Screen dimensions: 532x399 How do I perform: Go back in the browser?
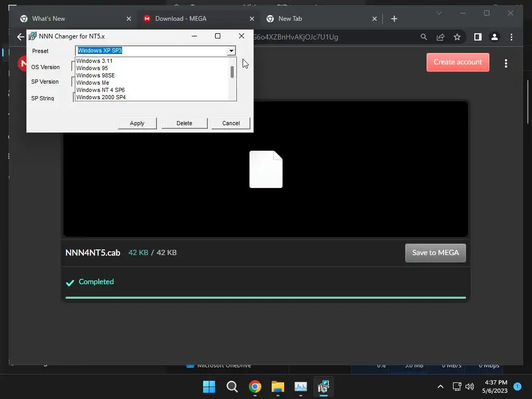pyautogui.click(x=21, y=37)
